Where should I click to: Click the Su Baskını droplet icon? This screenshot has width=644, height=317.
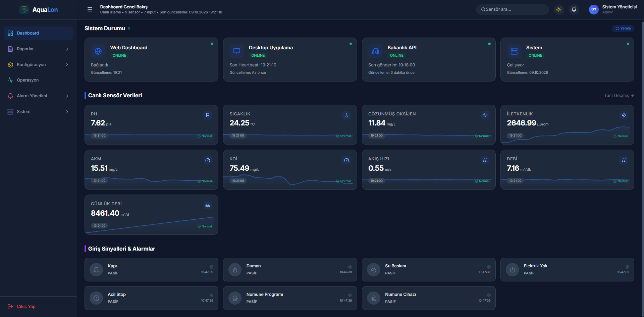point(374,270)
